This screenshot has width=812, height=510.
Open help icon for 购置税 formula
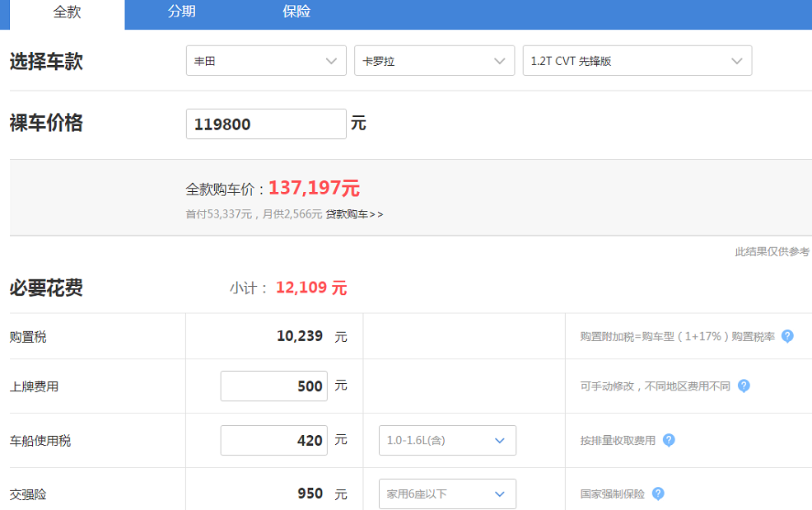(787, 336)
